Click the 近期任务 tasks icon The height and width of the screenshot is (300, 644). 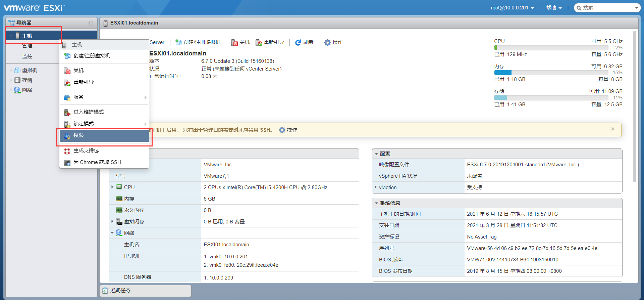pyautogui.click(x=105, y=291)
